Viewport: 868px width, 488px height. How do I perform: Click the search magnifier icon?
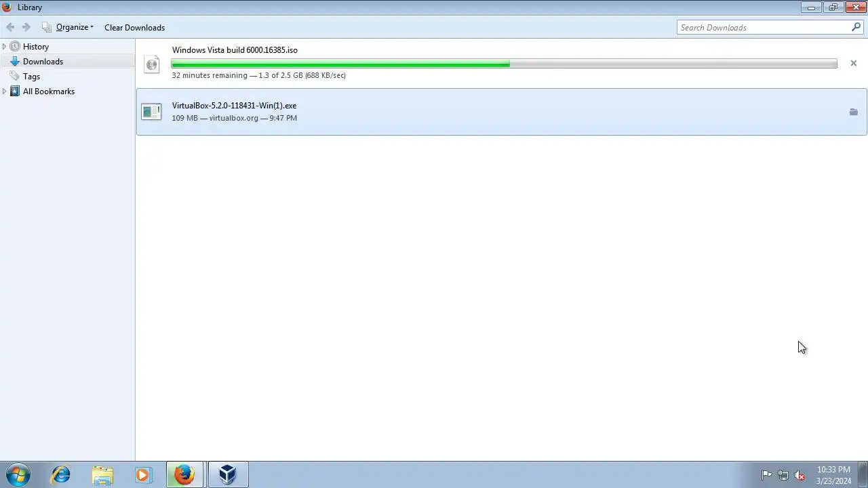(x=856, y=27)
